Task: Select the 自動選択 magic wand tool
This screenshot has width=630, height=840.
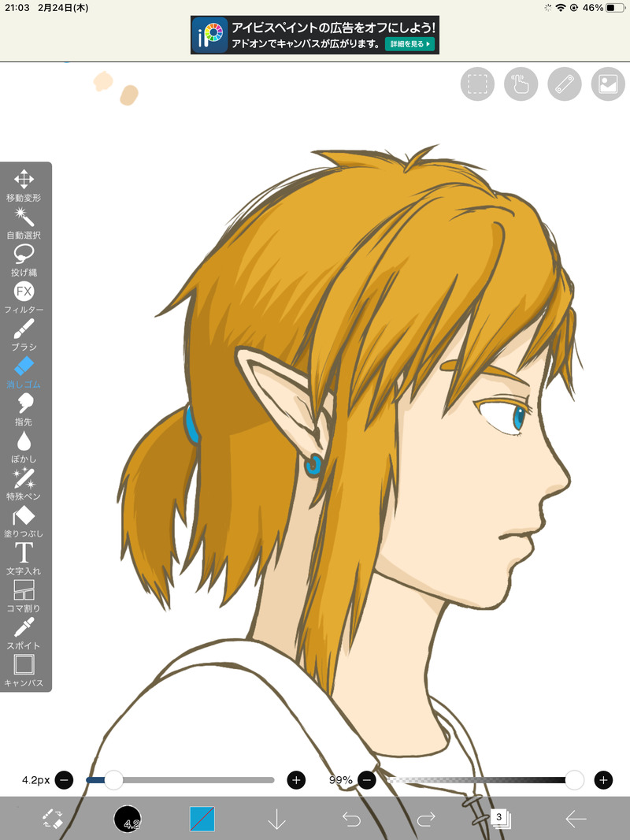Action: tap(24, 223)
